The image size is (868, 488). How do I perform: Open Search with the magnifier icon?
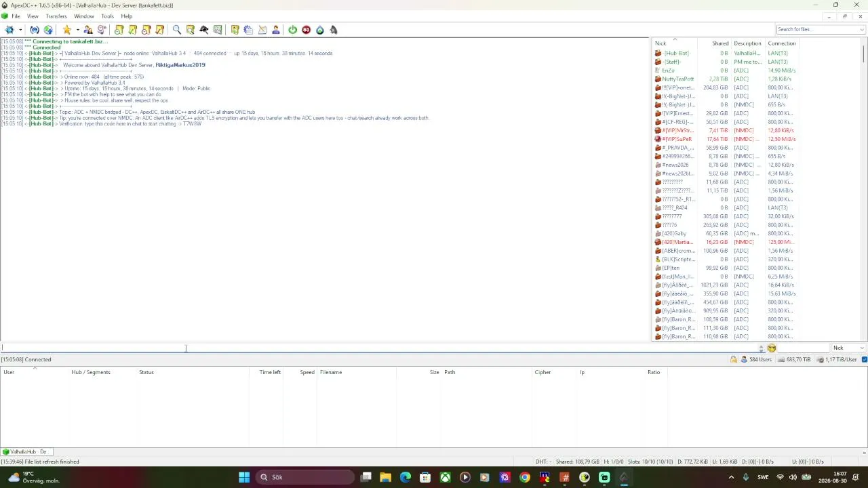[x=177, y=30]
